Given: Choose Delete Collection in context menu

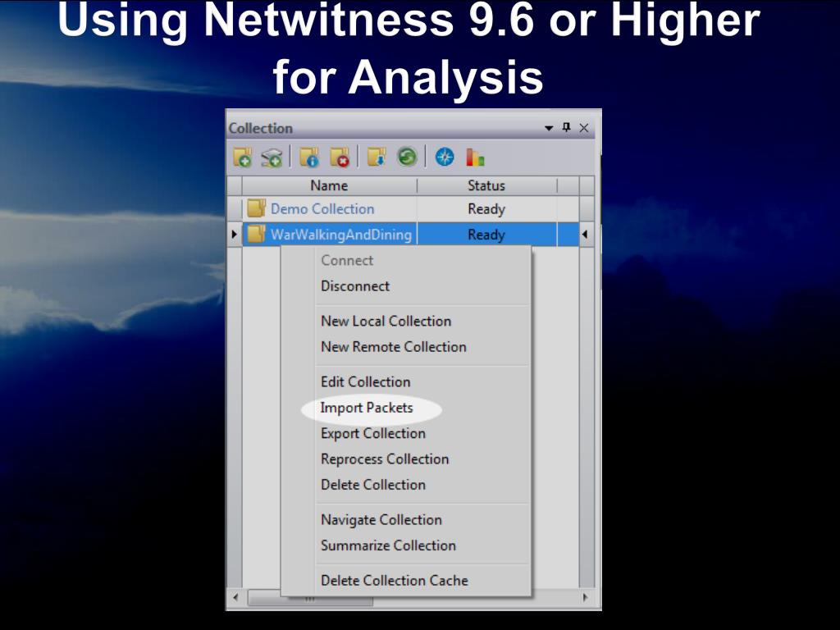Looking at the screenshot, I should click(373, 485).
